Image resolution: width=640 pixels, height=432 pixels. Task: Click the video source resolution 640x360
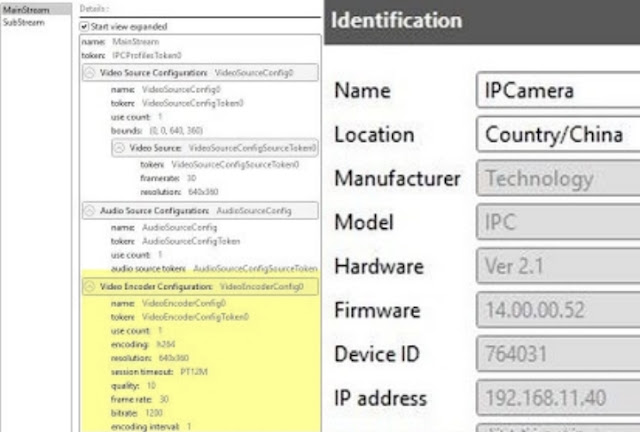point(203,192)
